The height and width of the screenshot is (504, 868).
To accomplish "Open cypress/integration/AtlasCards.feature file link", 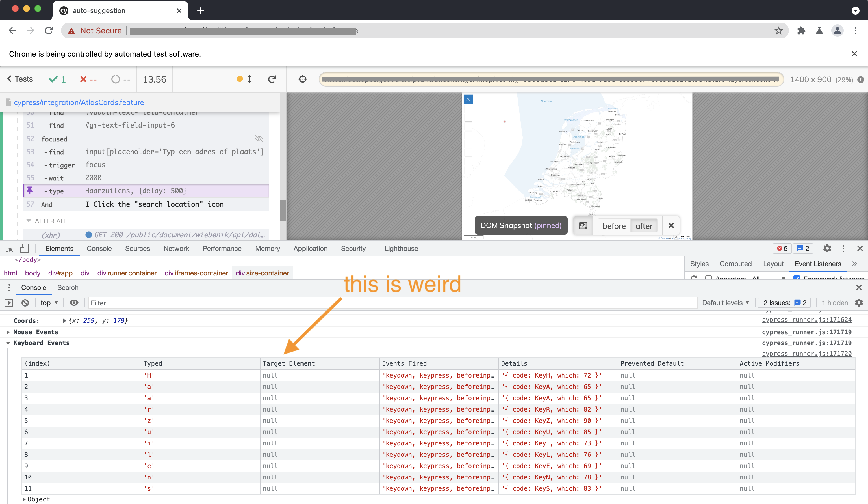I will point(79,102).
